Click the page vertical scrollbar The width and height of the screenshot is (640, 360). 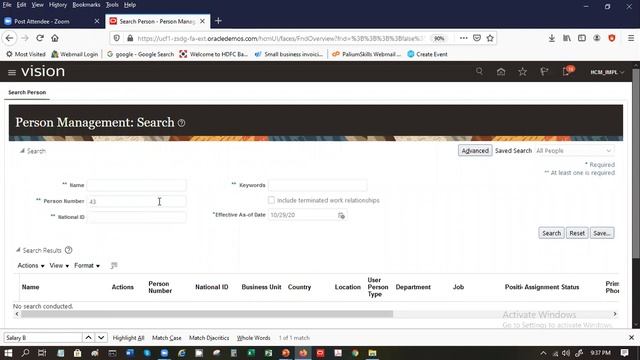tap(636, 163)
